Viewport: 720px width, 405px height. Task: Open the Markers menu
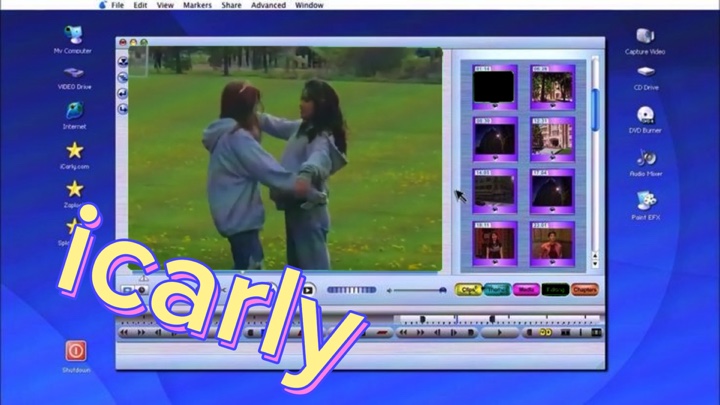click(197, 5)
